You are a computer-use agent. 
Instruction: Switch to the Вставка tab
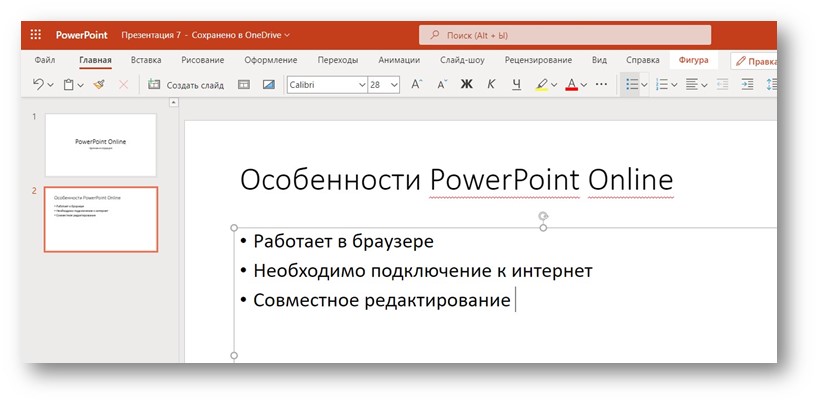pyautogui.click(x=146, y=60)
